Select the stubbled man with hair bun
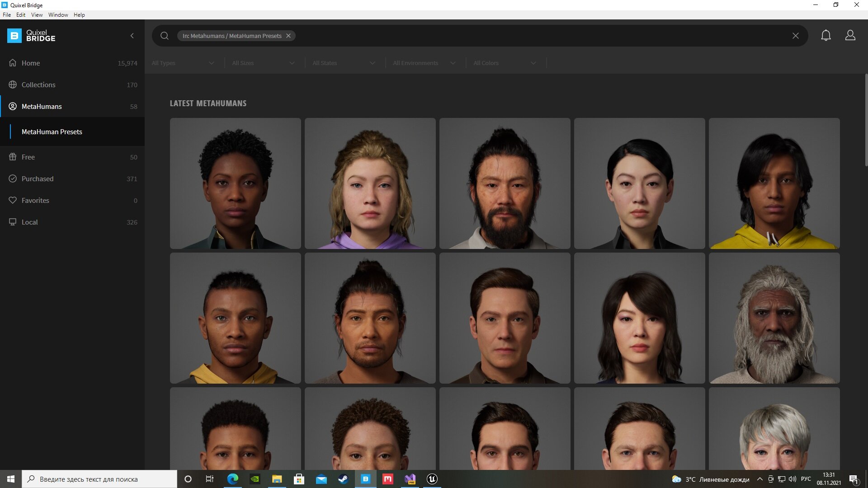 (x=370, y=318)
